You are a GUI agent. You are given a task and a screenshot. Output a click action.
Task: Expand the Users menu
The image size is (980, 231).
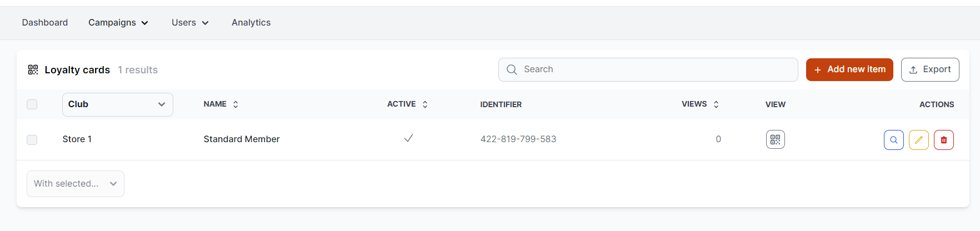tap(190, 23)
